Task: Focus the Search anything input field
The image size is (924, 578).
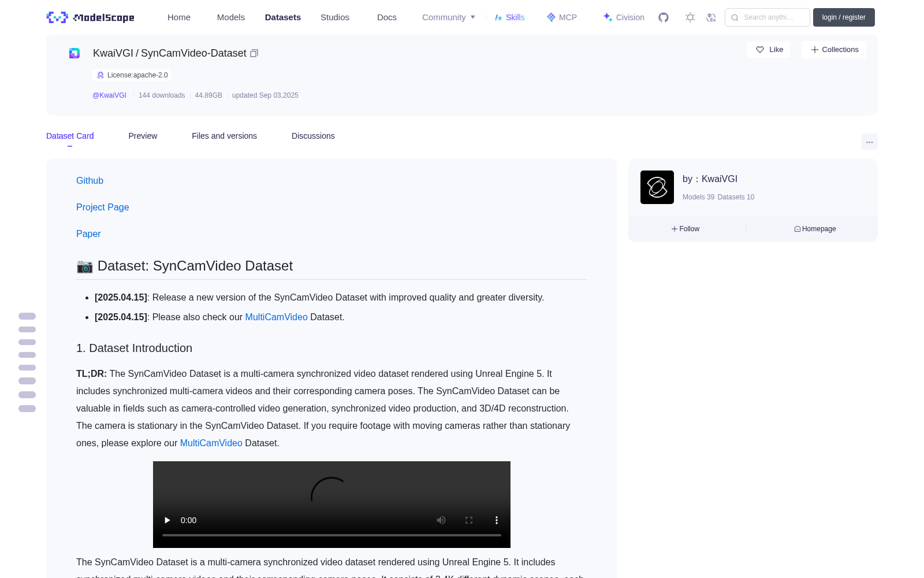Action: [x=767, y=17]
